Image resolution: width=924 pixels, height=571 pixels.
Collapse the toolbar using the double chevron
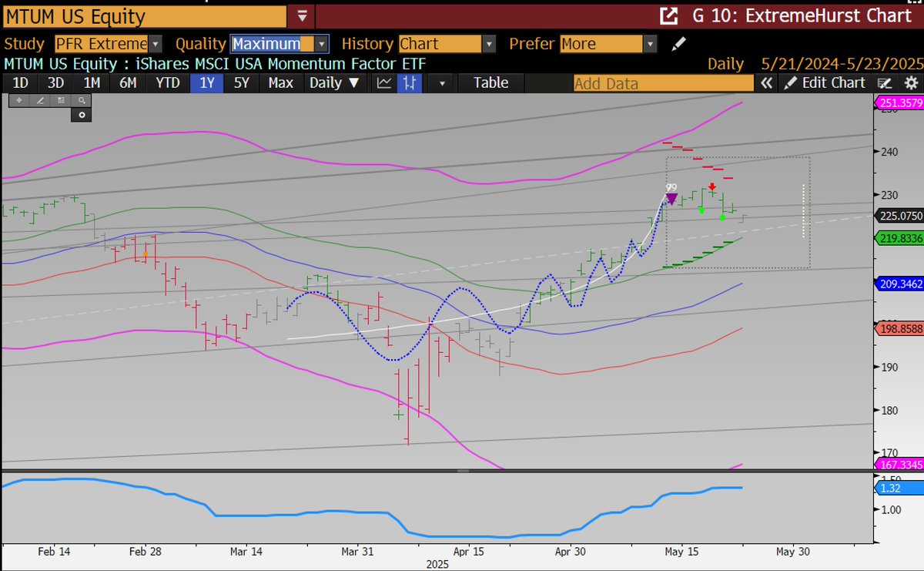point(766,83)
